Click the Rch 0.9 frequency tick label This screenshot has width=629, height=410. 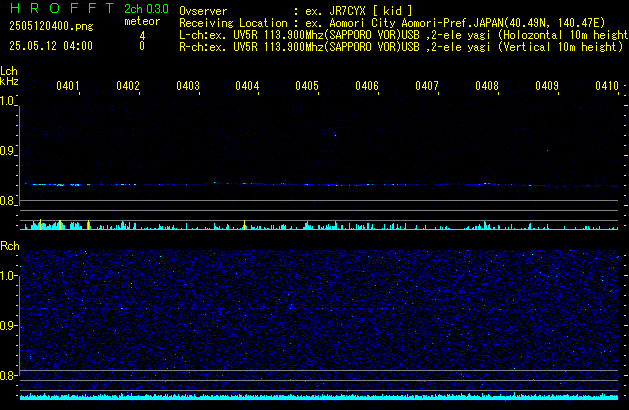(7, 325)
